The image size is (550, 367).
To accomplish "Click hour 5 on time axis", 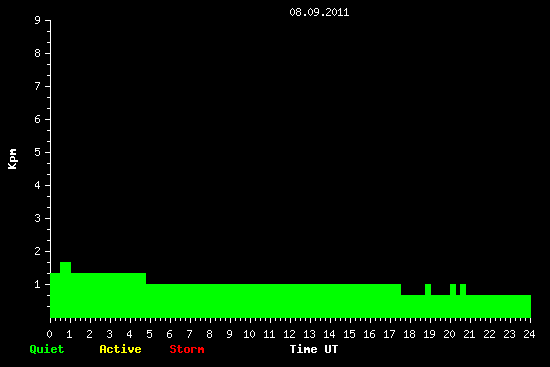I will pyautogui.click(x=149, y=334).
